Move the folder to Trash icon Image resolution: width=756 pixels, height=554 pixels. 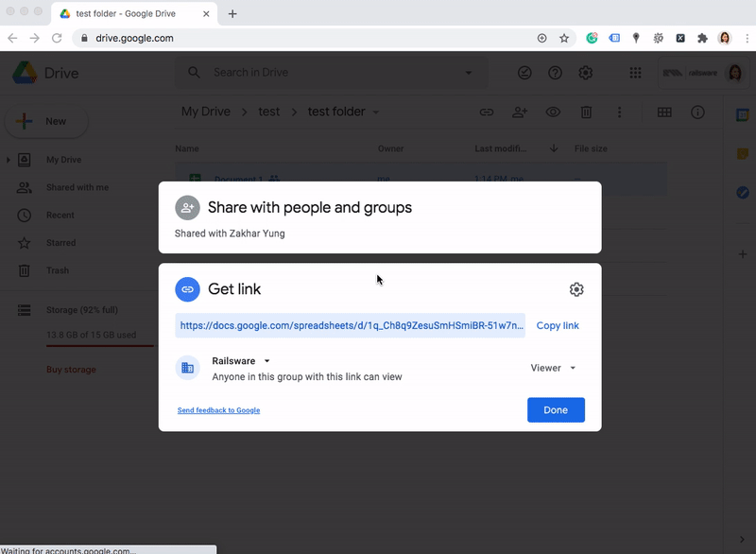(587, 112)
